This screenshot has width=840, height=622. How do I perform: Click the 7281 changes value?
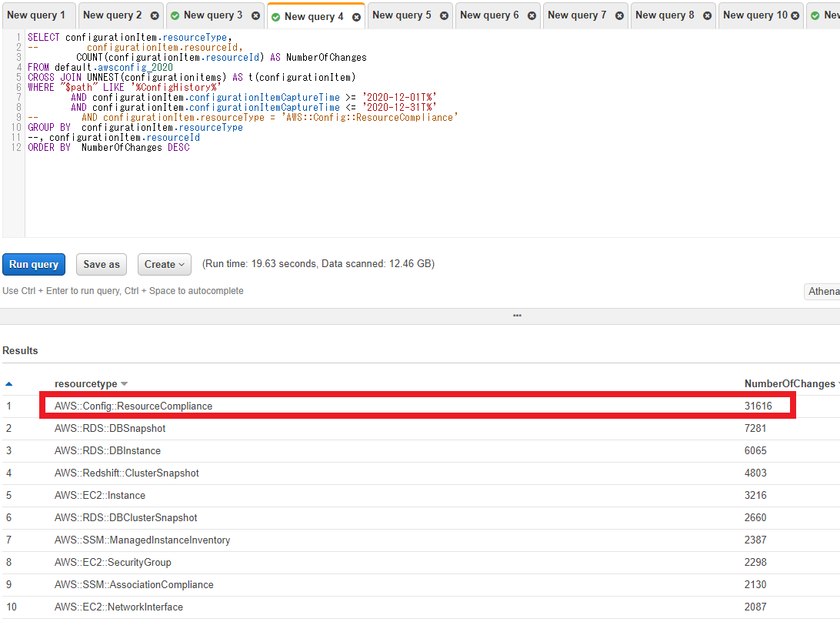pos(755,429)
